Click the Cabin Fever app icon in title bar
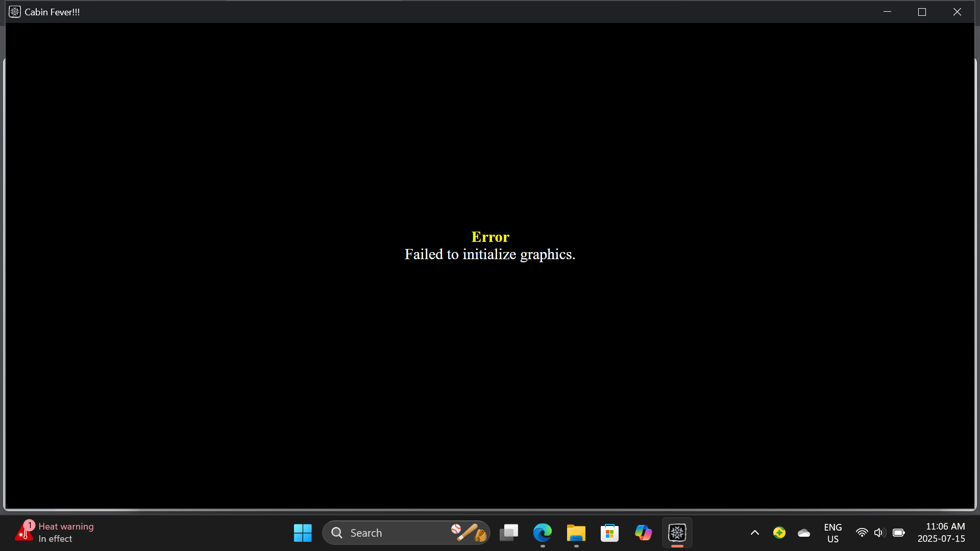Screen dimensions: 980x551 click(15, 12)
